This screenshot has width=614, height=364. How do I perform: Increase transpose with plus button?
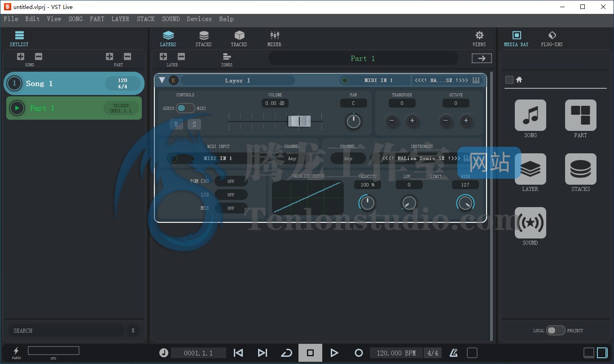click(x=412, y=121)
